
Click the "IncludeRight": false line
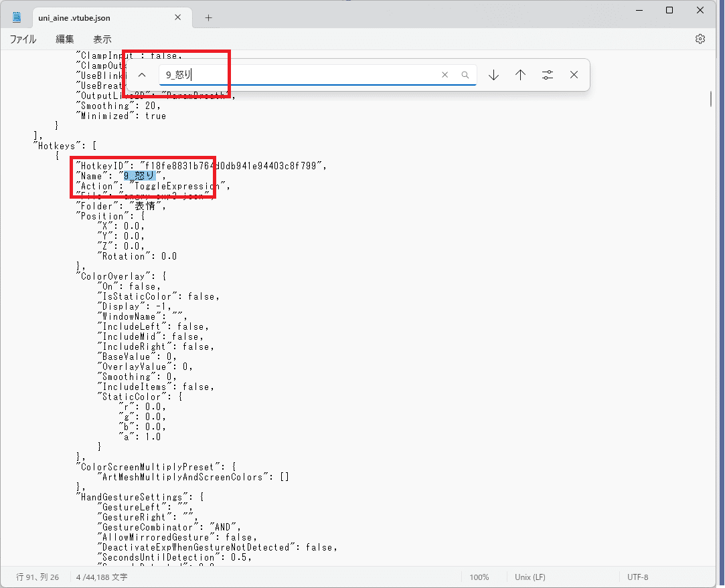[x=156, y=347]
